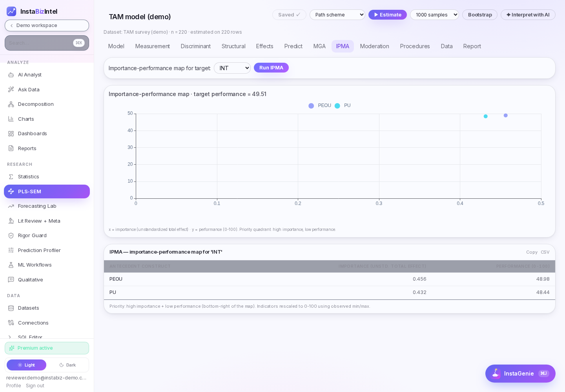This screenshot has width=565, height=392.
Task: Export the IPMA table as CSV
Action: pos(545,252)
